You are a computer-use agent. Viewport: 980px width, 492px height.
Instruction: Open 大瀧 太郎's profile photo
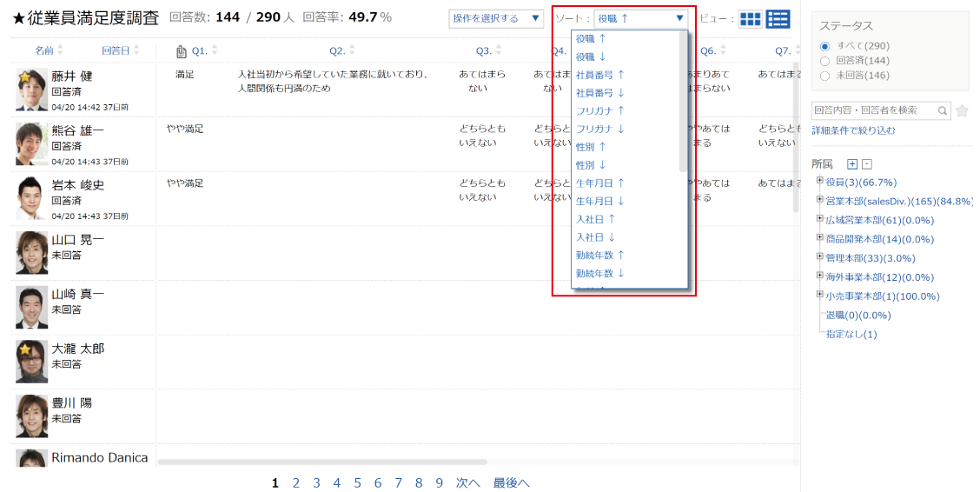tap(31, 362)
